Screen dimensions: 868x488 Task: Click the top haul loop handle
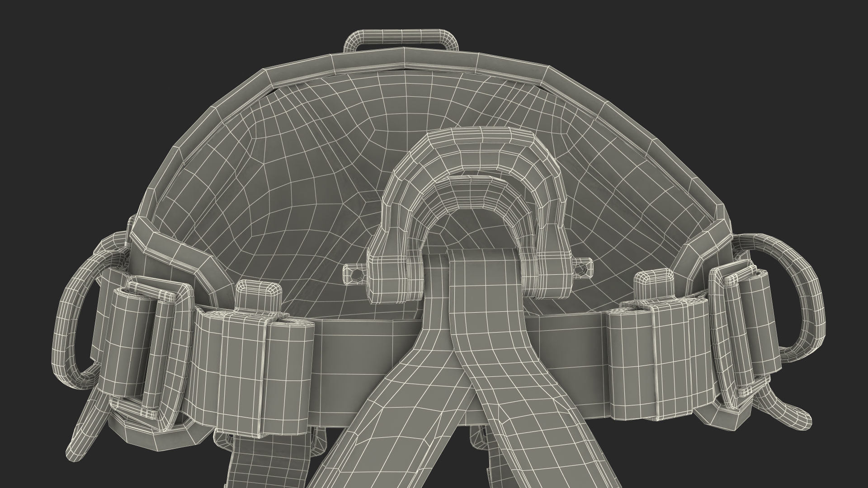(401, 36)
